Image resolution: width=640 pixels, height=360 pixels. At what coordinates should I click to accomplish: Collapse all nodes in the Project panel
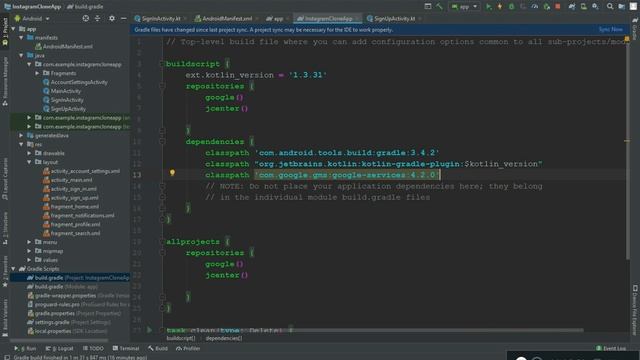tap(98, 18)
